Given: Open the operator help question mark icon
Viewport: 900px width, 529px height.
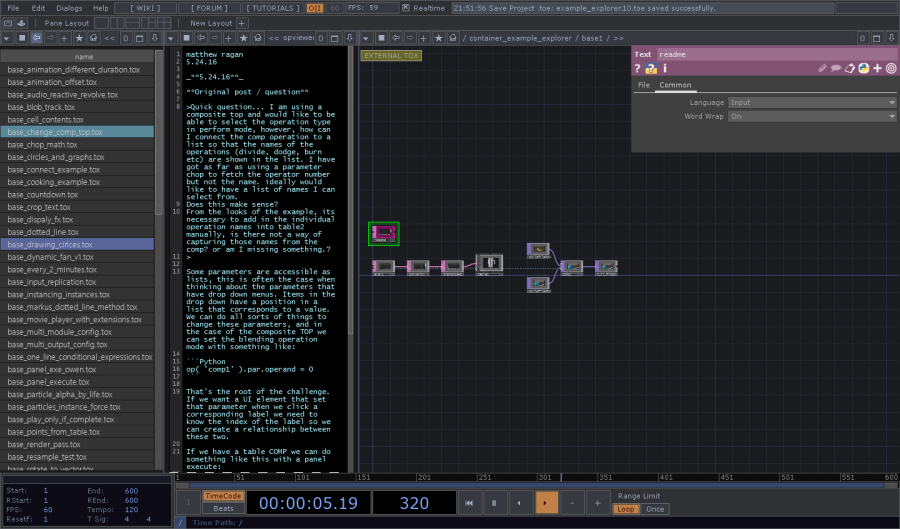Looking at the screenshot, I should (638, 69).
